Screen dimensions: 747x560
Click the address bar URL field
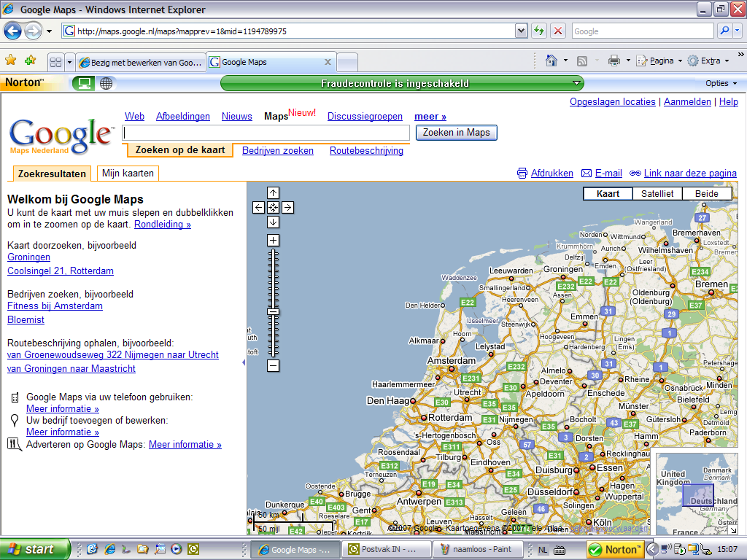[x=289, y=31]
